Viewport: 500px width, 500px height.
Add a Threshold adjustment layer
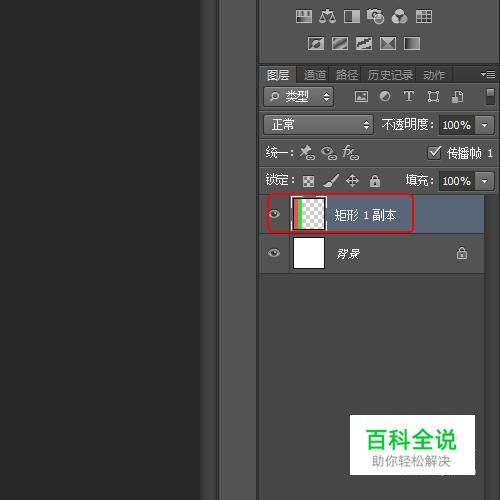364,43
